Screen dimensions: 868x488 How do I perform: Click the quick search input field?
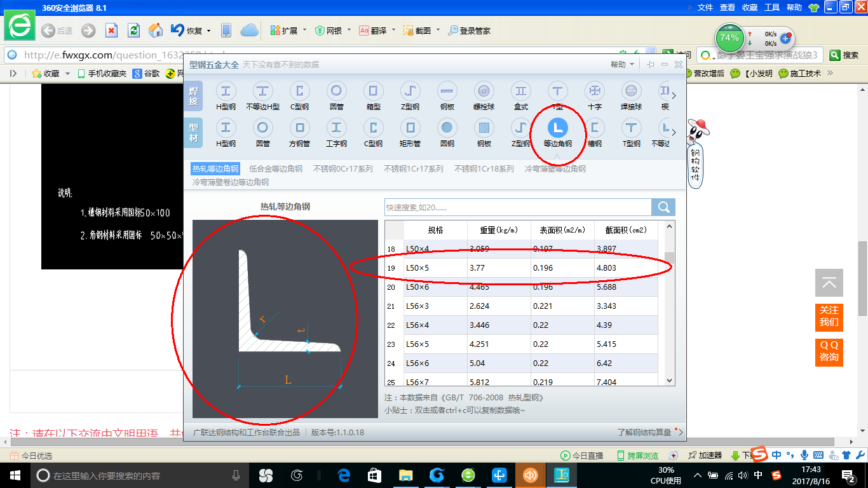pos(518,207)
